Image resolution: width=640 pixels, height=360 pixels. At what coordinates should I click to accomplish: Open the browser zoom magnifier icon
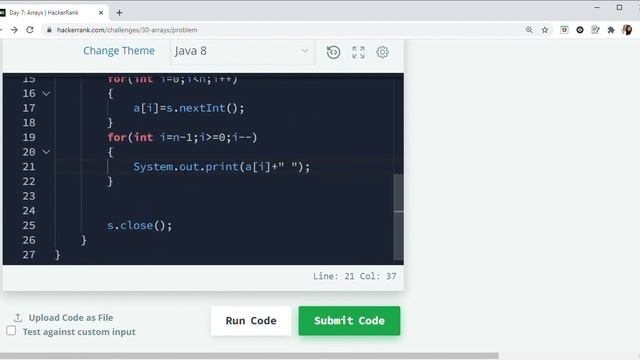(529, 30)
